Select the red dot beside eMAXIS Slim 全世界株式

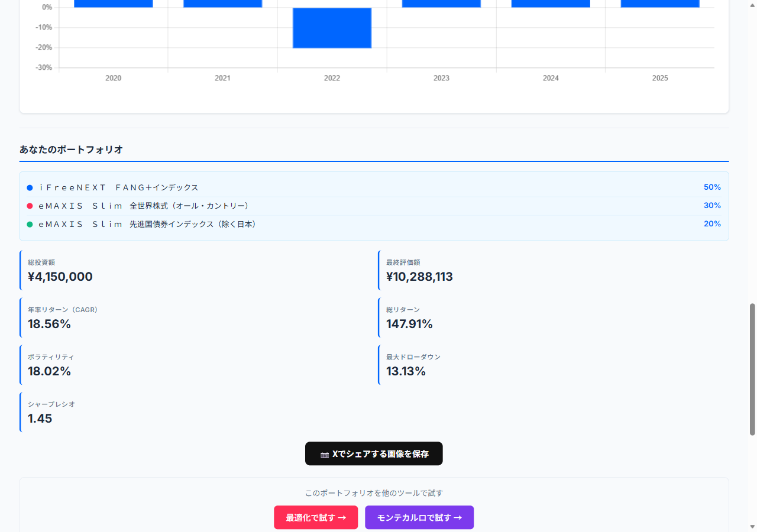pyautogui.click(x=30, y=206)
